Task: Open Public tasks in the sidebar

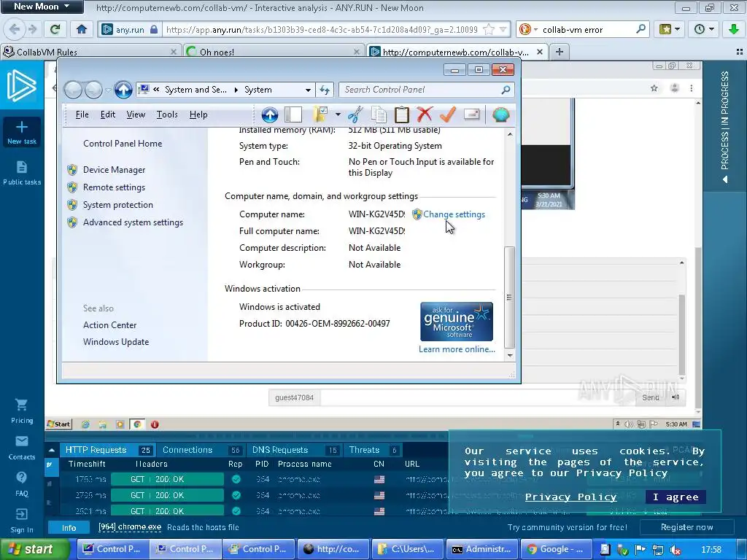Action: click(x=21, y=173)
